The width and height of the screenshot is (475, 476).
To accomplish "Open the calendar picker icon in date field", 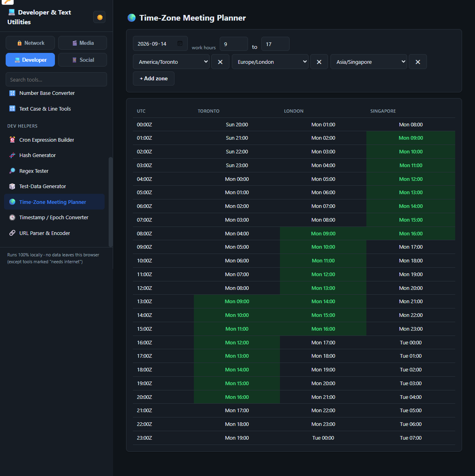I will click(180, 44).
